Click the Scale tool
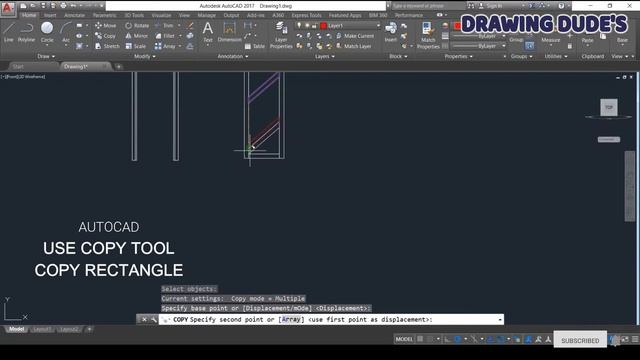Image resolution: width=640 pixels, height=360 pixels. [136, 46]
